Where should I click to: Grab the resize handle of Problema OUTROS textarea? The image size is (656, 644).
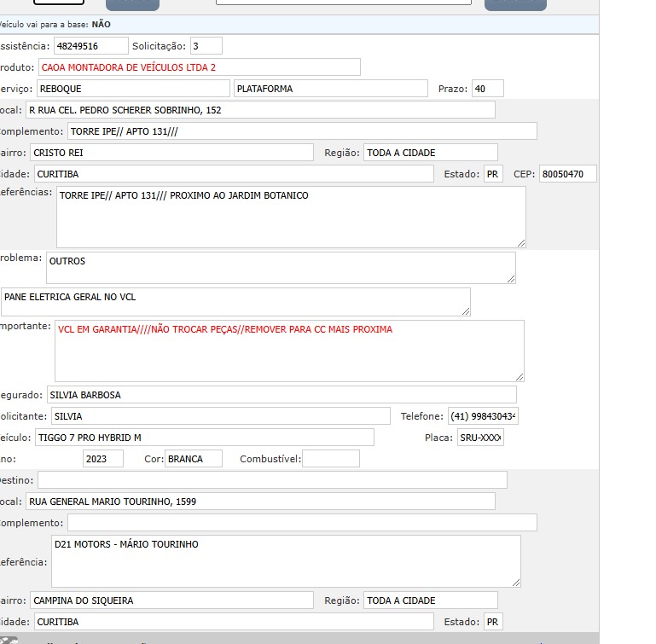(x=511, y=279)
